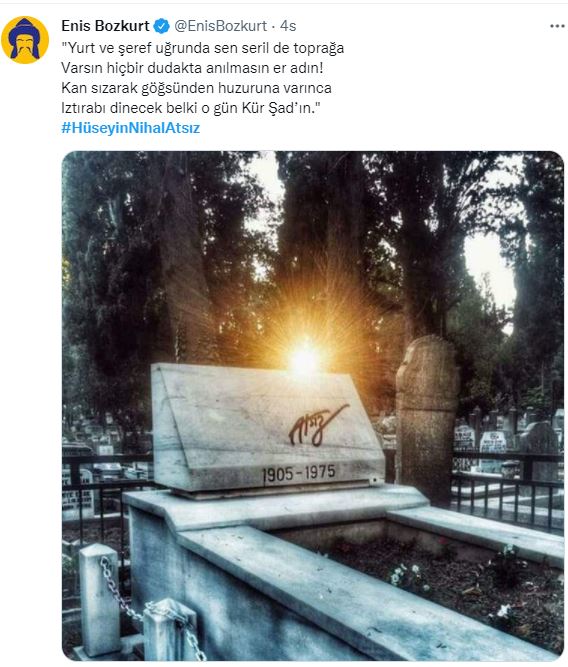Open the @EnisBozkurt handle link
This screenshot has height=667, width=568.
click(x=220, y=26)
